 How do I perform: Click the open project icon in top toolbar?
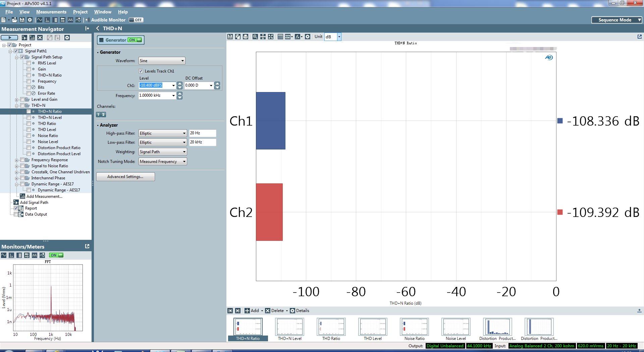pos(14,20)
